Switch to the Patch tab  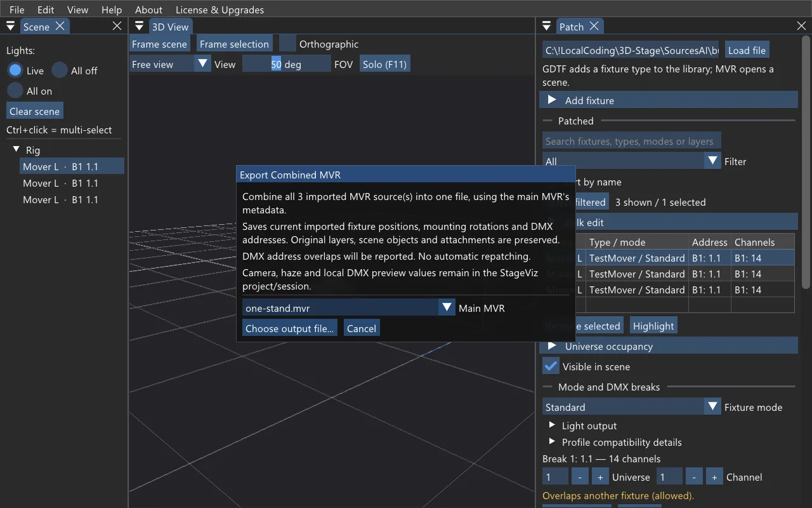click(571, 27)
